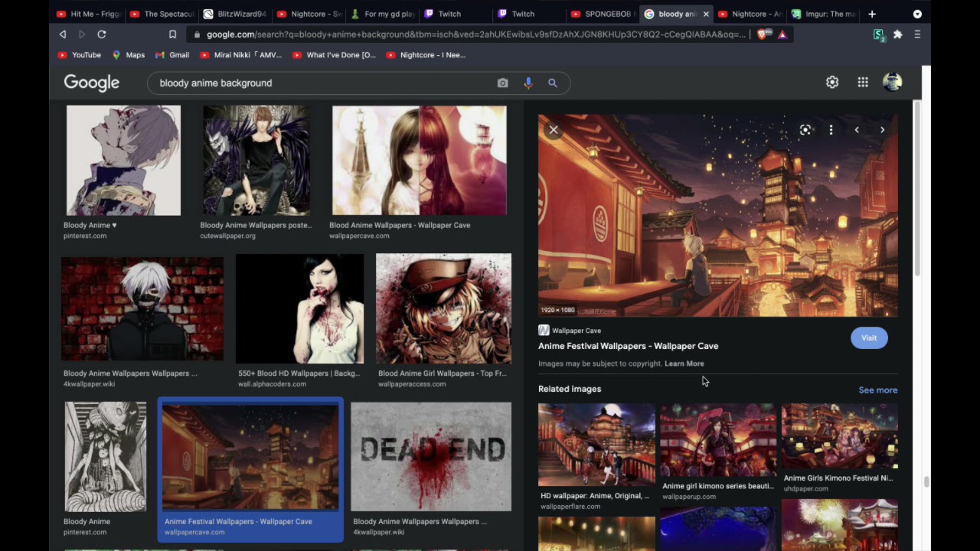Image resolution: width=980 pixels, height=551 pixels.
Task: Open Anime girl kimono series related image
Action: click(x=717, y=441)
